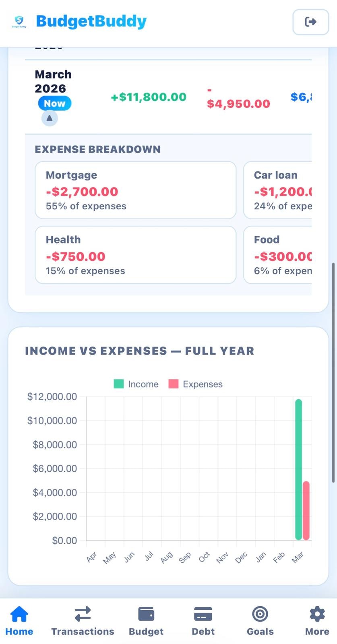This screenshot has width=337, height=644.
Task: Click the March 2026 row heading
Action: point(53,81)
